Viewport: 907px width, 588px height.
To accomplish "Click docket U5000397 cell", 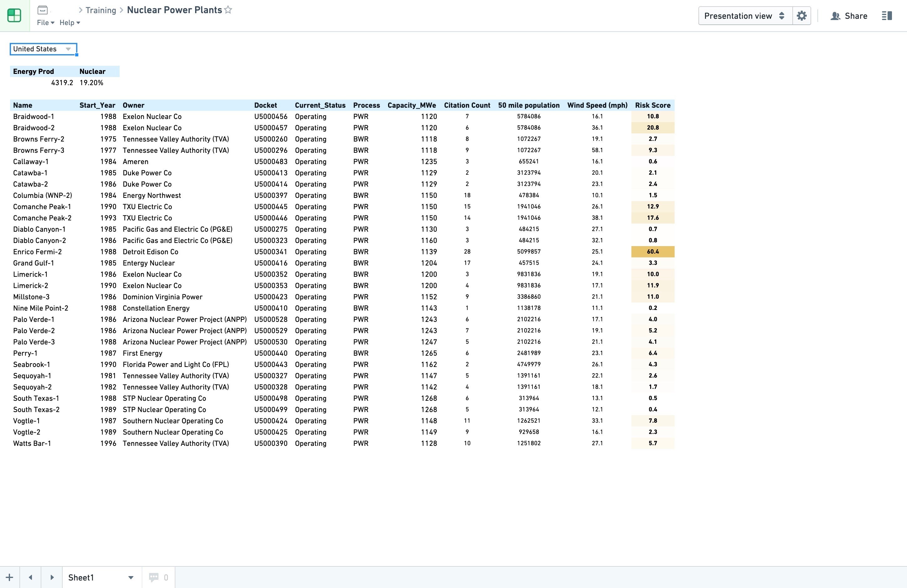I will pos(271,195).
